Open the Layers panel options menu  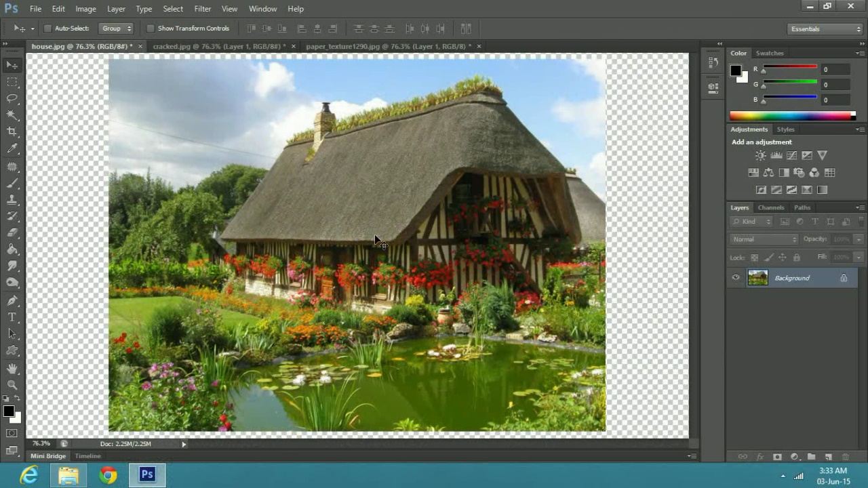tap(860, 207)
